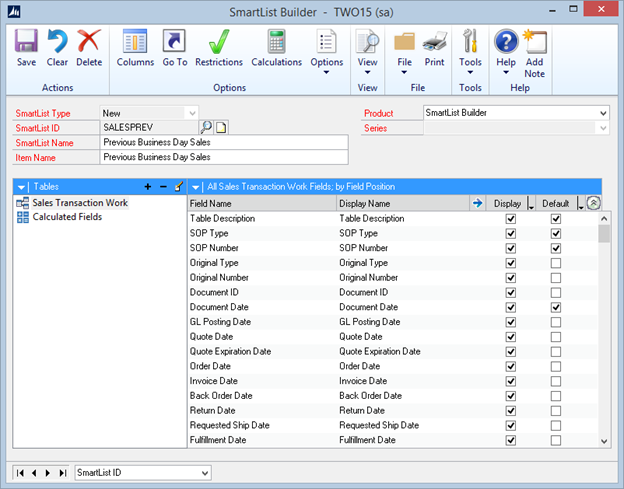Open the Tools icon
Image resolution: width=624 pixels, height=489 pixels.
point(470,41)
